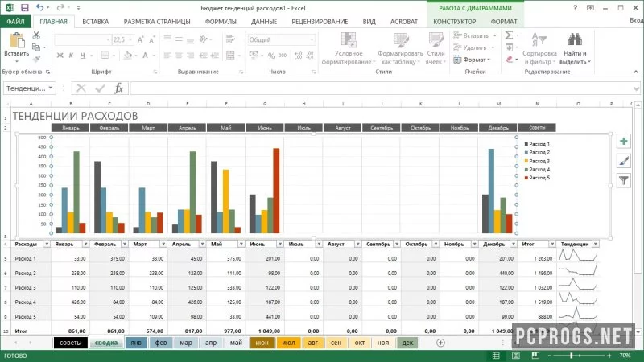Image resolution: width=644 pixels, height=362 pixels.
Task: Click the Format Painter brush icon
Action: [36, 59]
